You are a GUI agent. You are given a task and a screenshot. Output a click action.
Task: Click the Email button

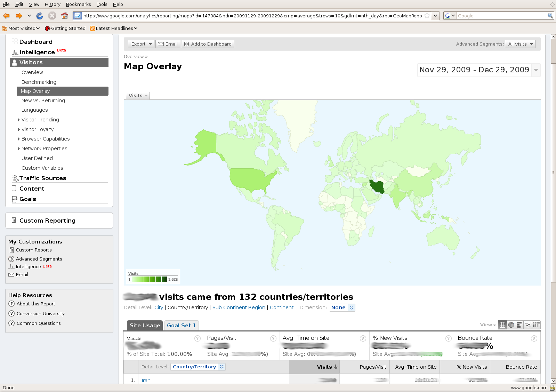168,44
